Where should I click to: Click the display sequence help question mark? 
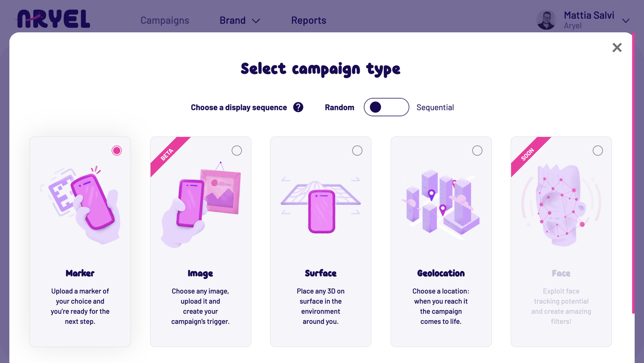coord(299,107)
